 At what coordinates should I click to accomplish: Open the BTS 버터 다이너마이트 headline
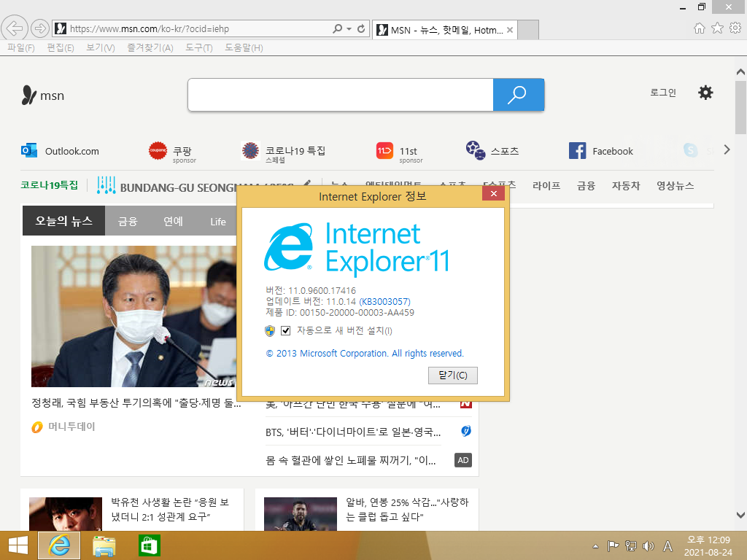click(x=353, y=432)
